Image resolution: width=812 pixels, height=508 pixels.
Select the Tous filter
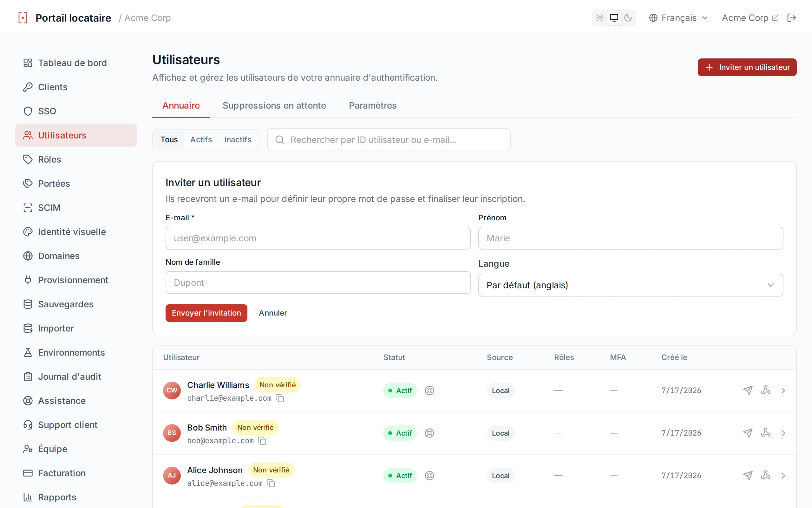coord(169,139)
